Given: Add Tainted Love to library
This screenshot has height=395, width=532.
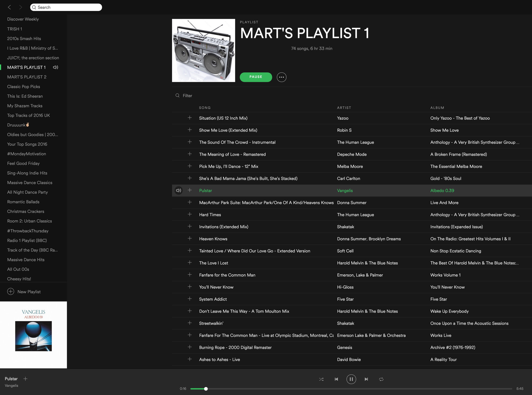Looking at the screenshot, I should [190, 250].
